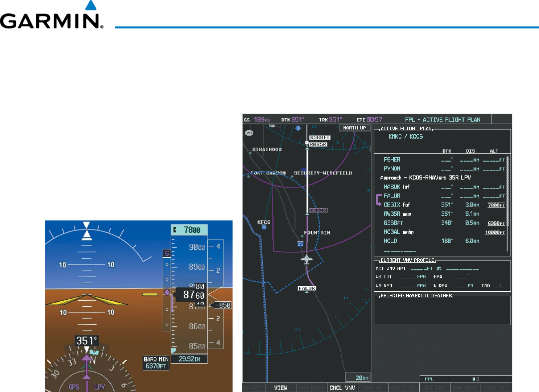Viewport: 539px width, 392px height.
Task: Click the LPV approach annunciation
Action: coord(100,387)
